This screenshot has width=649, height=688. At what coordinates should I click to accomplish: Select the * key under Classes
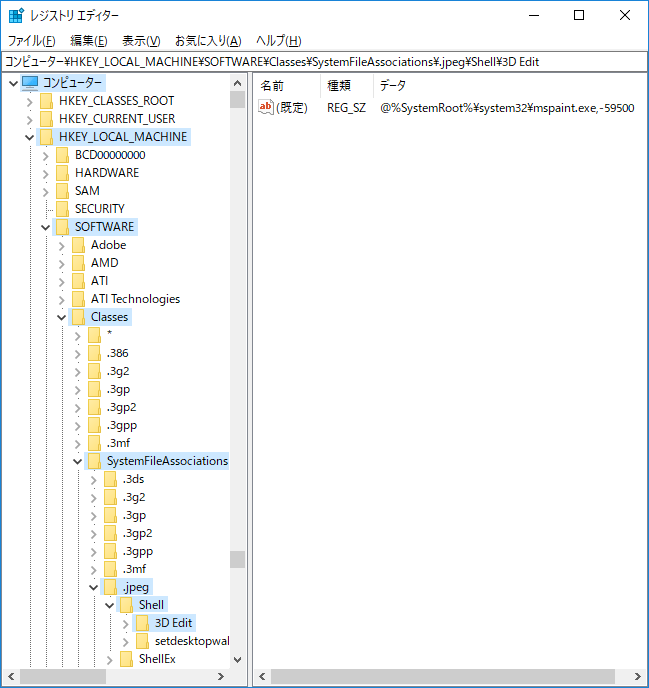coord(109,335)
